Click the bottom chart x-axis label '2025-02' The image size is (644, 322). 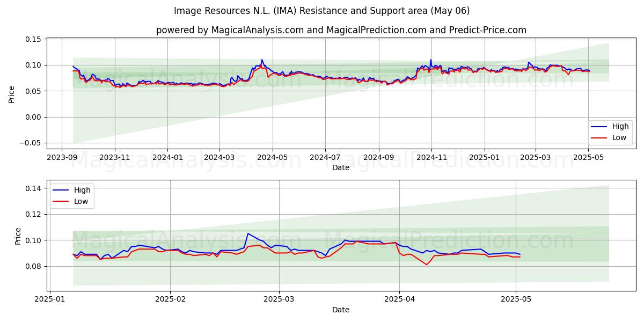(170, 299)
